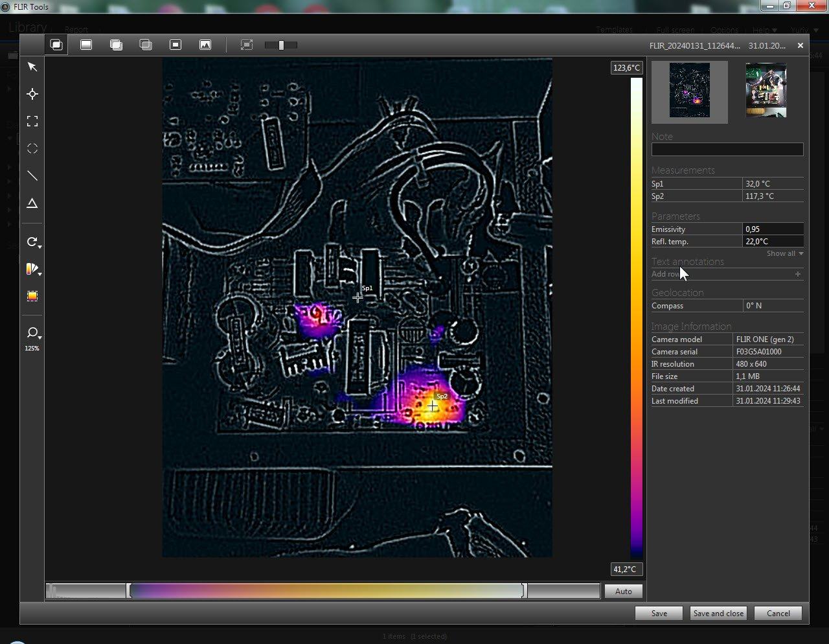Select the arrow selection tool
This screenshot has height=644, width=829.
(x=32, y=67)
